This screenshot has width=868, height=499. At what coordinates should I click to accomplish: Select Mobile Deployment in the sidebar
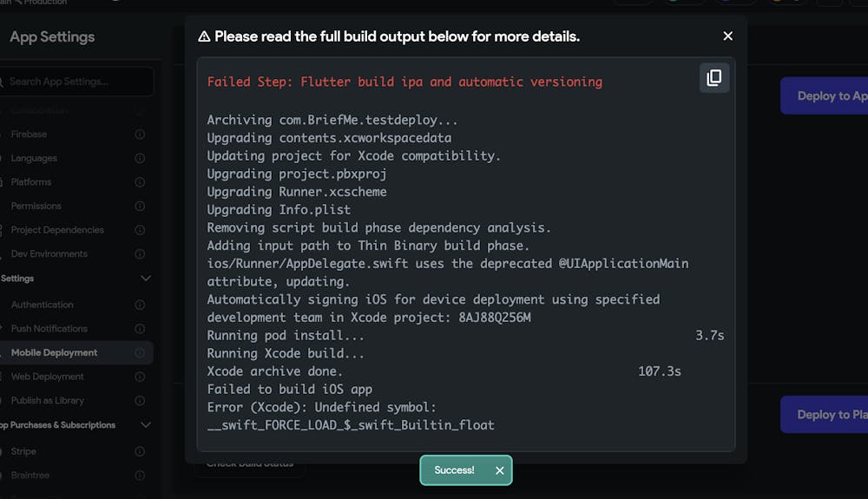tap(54, 352)
